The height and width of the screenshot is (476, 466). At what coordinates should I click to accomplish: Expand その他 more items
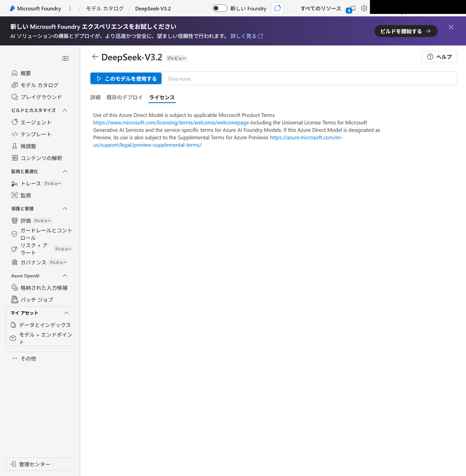(x=24, y=358)
